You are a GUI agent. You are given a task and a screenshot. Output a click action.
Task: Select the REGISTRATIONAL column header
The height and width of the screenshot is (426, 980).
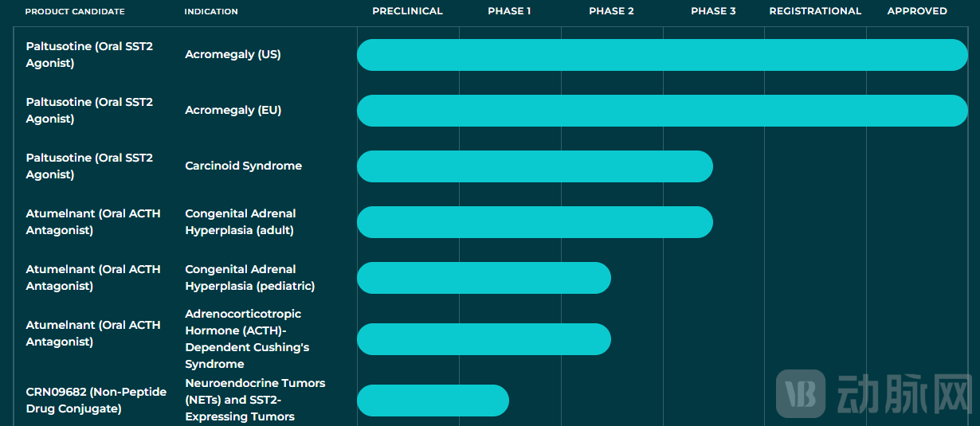(x=815, y=11)
